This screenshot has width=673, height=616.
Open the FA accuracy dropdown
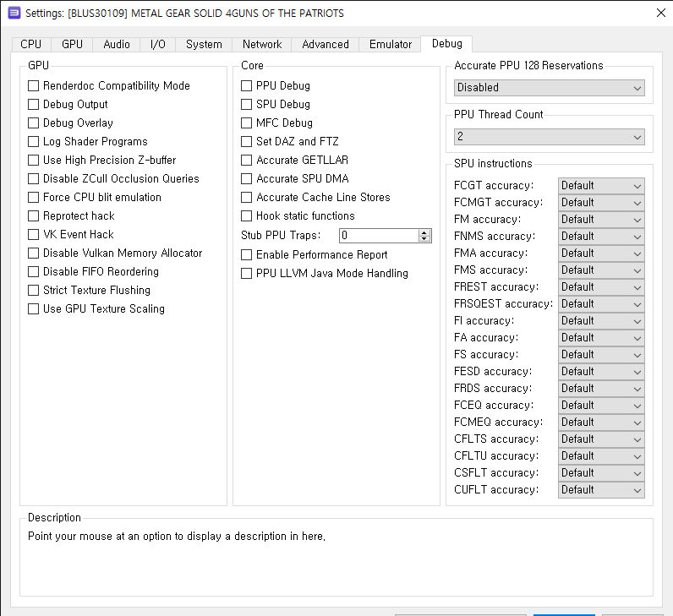(601, 338)
